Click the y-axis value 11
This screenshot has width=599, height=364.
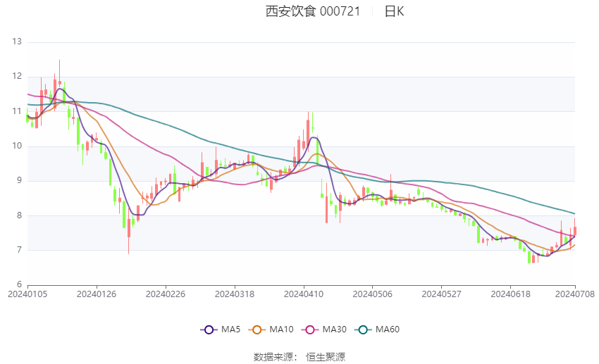(17, 111)
